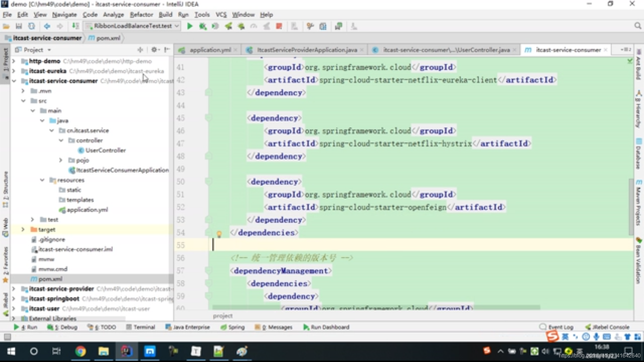Open the Structure tool window
The height and width of the screenshot is (362, 644).
(5, 189)
